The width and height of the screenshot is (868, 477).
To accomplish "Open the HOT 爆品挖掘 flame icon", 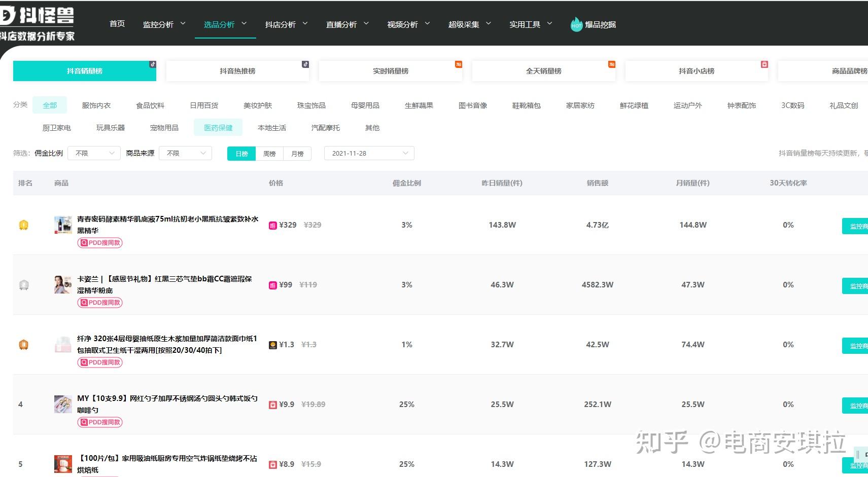I will pos(576,24).
